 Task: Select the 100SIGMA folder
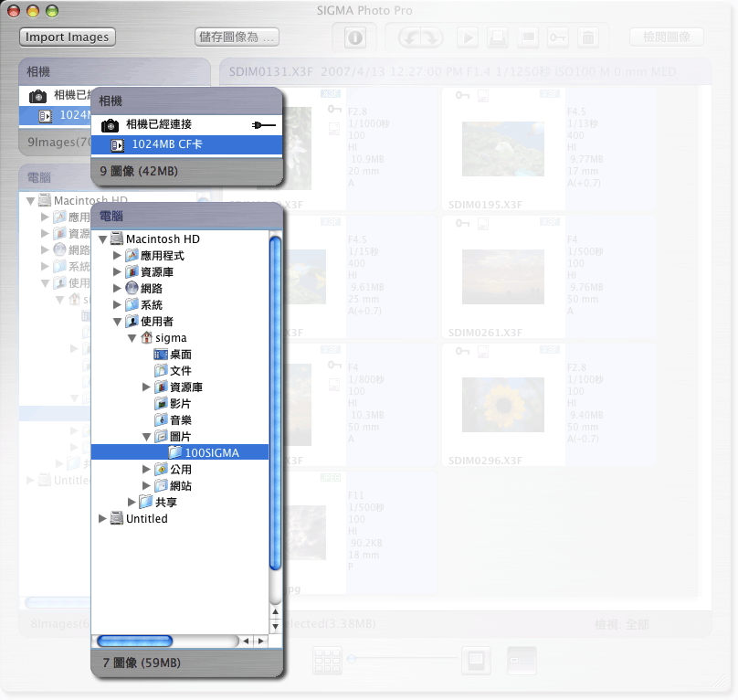coord(180,452)
